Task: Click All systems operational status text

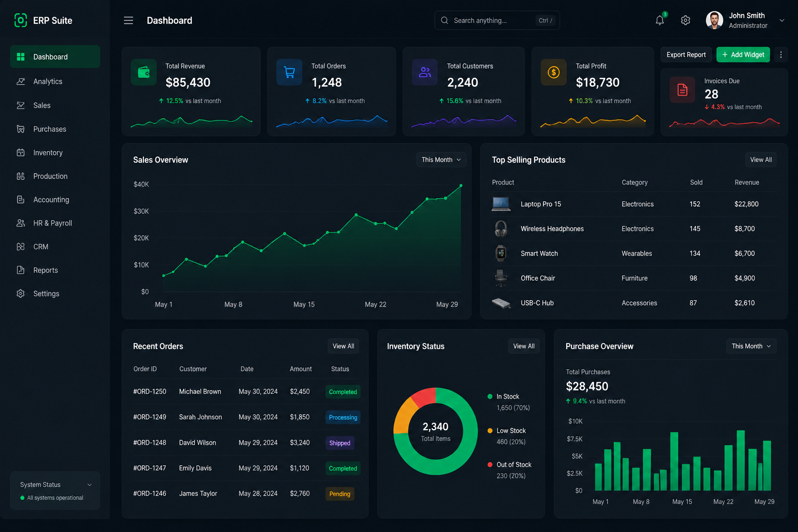Action: click(55, 498)
